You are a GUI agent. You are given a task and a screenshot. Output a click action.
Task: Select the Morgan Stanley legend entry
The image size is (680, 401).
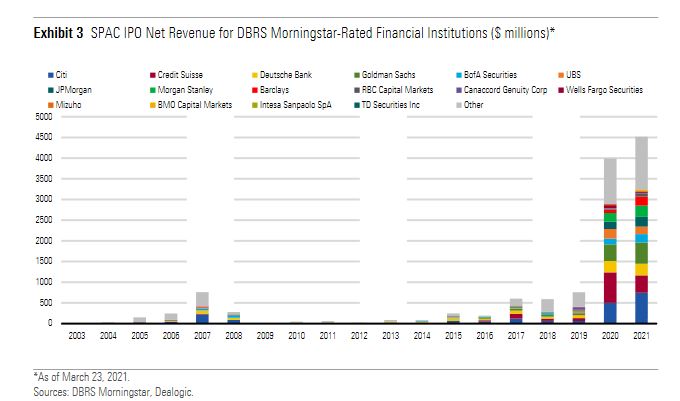184,90
